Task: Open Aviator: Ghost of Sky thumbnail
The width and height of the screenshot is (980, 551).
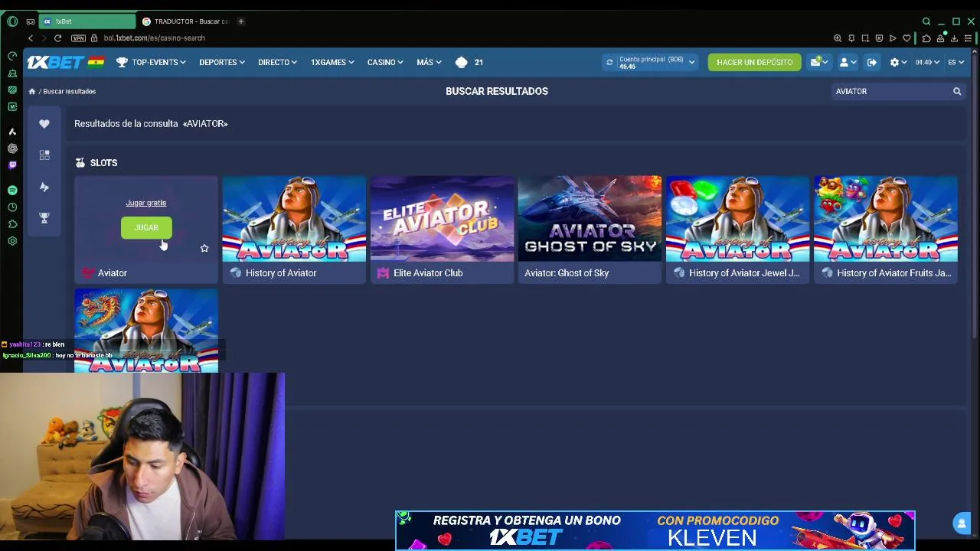Action: point(590,219)
